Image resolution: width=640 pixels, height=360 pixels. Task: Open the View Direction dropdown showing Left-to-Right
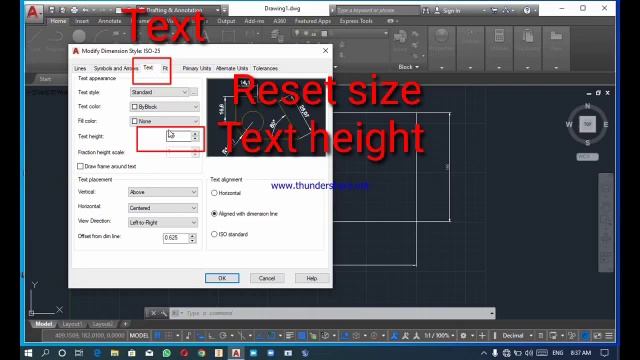pyautogui.click(x=163, y=222)
